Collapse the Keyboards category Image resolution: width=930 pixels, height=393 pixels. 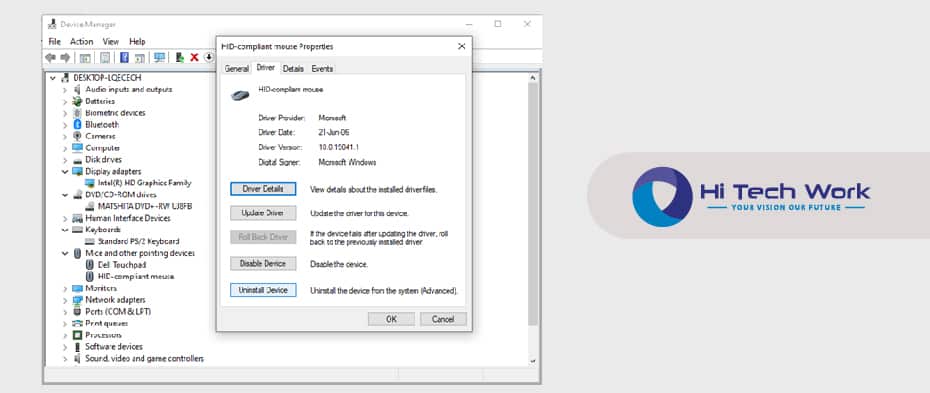point(65,230)
